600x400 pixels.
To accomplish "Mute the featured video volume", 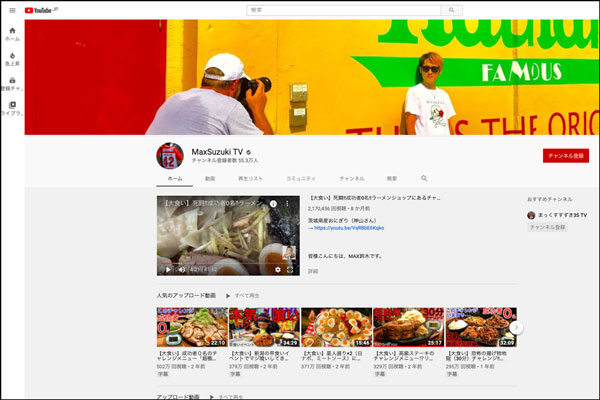I will 181,269.
